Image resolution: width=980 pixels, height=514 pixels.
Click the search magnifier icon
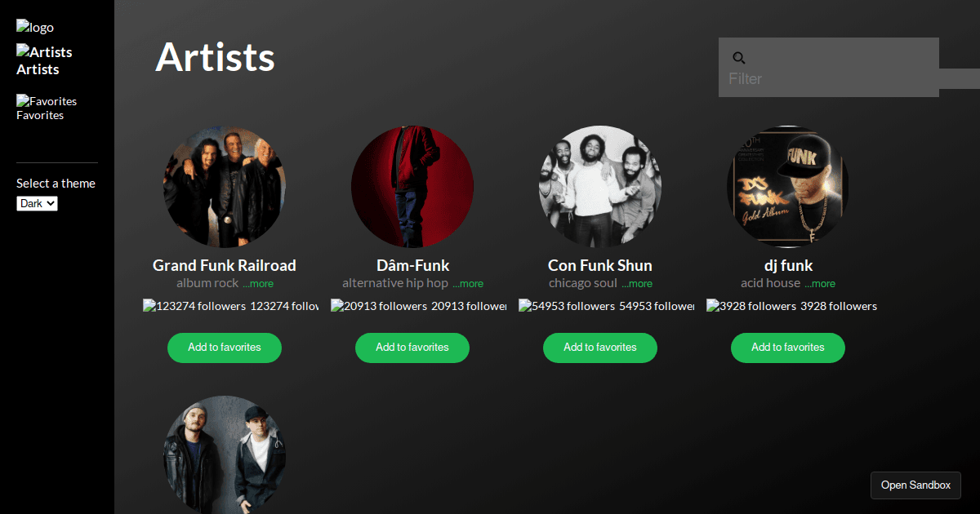click(x=739, y=58)
